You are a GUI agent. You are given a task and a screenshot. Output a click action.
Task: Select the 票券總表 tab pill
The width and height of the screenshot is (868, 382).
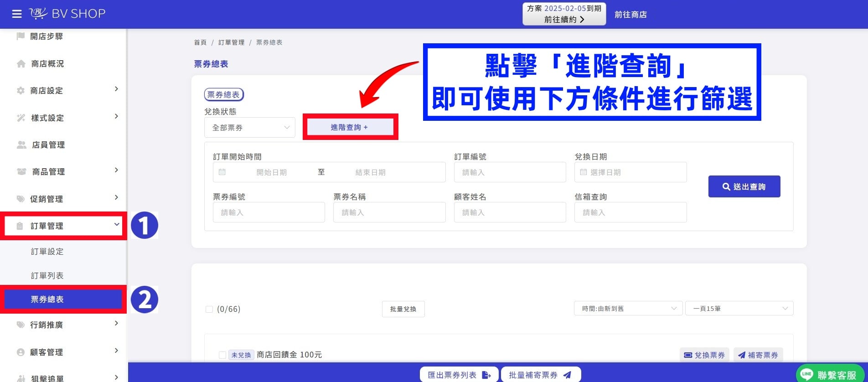pyautogui.click(x=224, y=95)
